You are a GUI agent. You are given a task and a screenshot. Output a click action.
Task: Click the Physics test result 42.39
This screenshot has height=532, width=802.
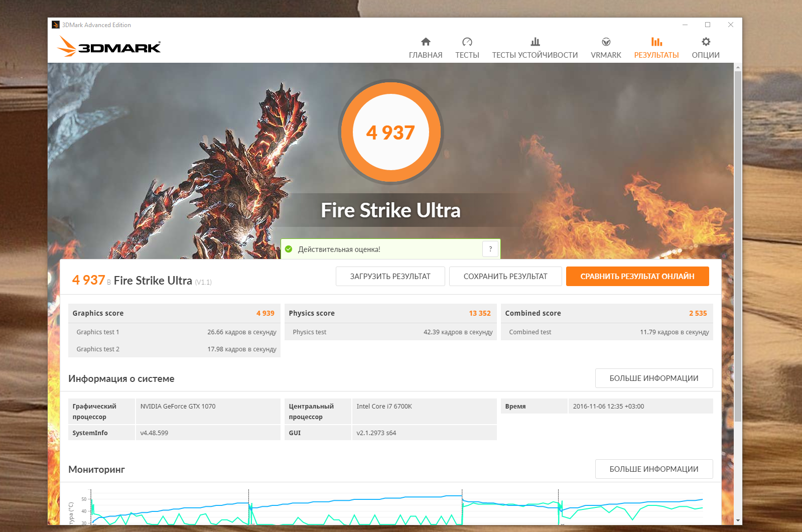coord(458,332)
